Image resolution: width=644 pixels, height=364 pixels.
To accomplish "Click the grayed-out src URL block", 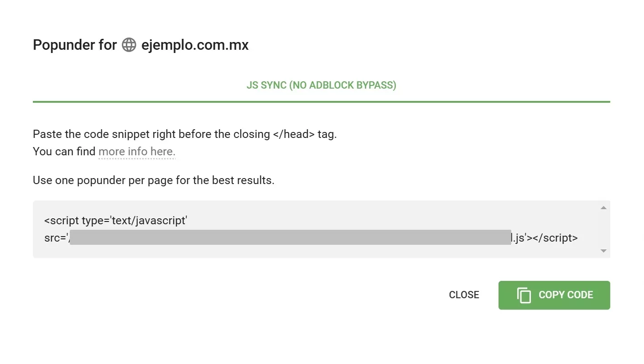I will click(x=291, y=237).
